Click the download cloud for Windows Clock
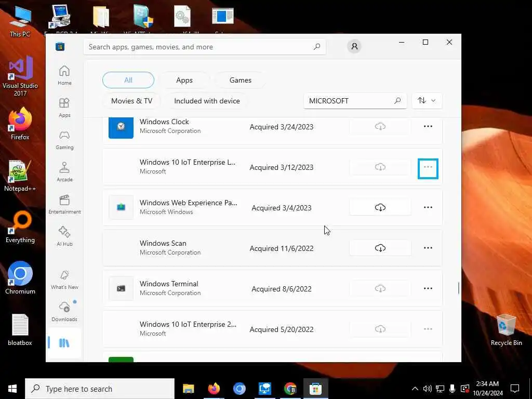 (380, 127)
